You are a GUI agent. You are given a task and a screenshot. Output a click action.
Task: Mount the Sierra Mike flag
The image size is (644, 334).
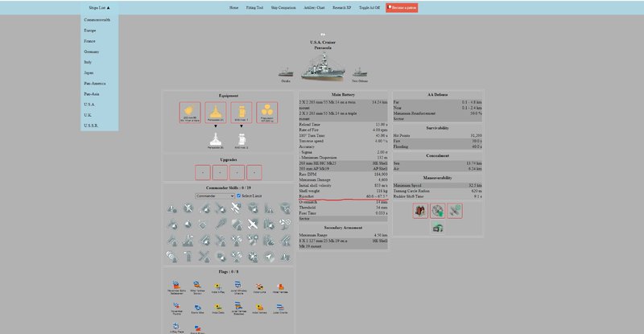point(197,308)
